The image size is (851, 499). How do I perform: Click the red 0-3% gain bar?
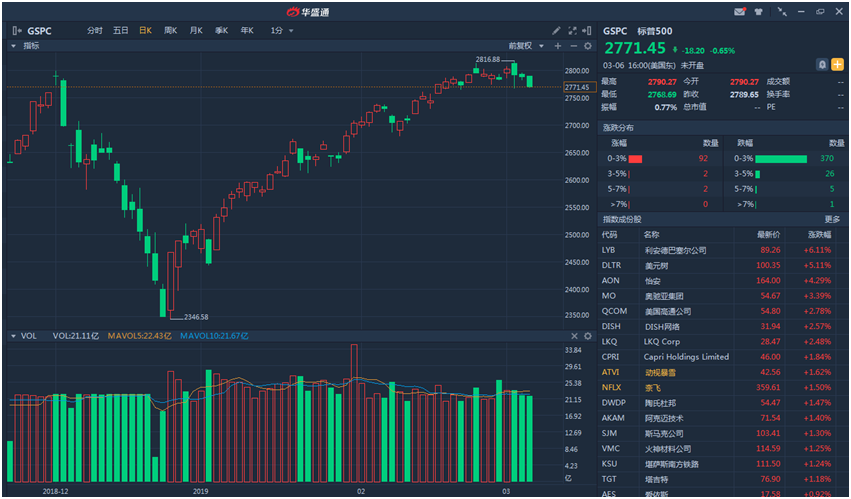pos(636,159)
